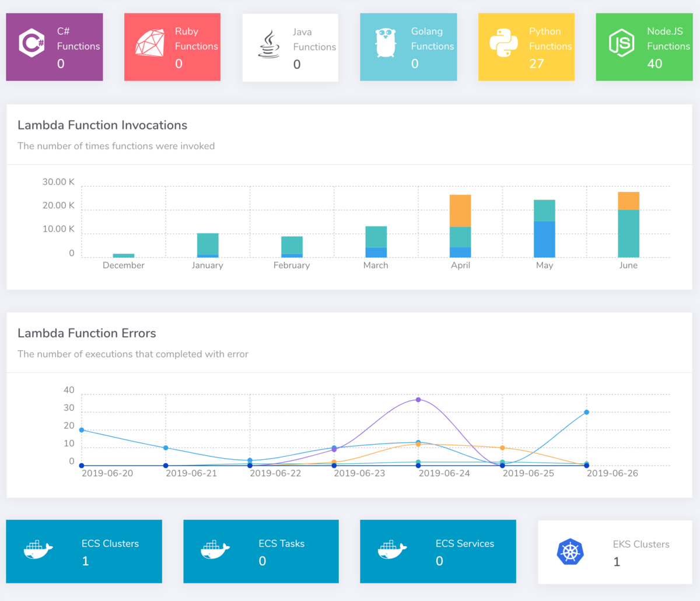Viewport: 700px width, 601px height.
Task: Click the January teal bar segment
Action: coord(208,244)
